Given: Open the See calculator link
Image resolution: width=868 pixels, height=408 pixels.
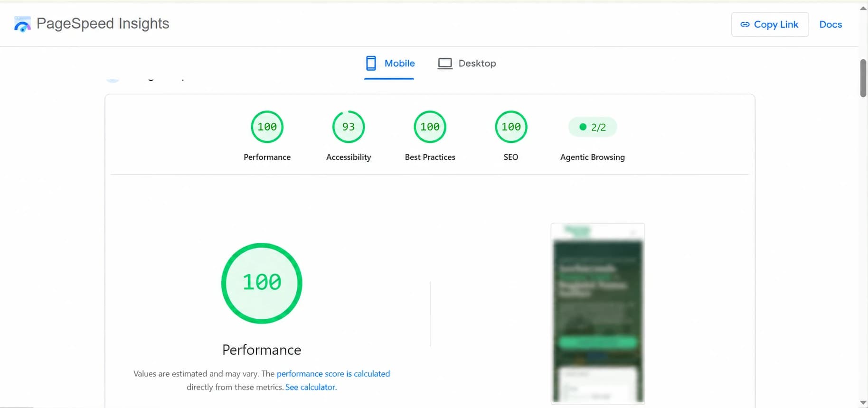Looking at the screenshot, I should 311,387.
